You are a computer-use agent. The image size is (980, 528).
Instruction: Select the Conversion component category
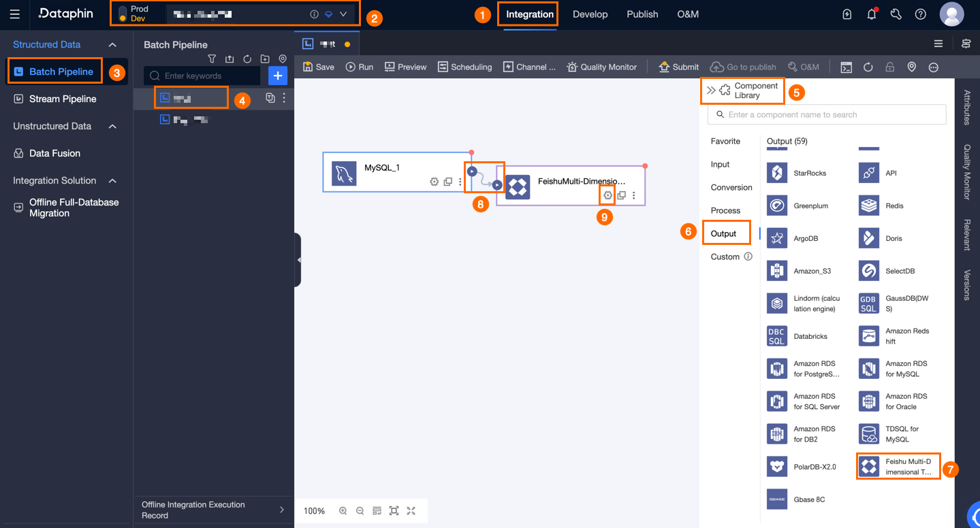click(731, 187)
